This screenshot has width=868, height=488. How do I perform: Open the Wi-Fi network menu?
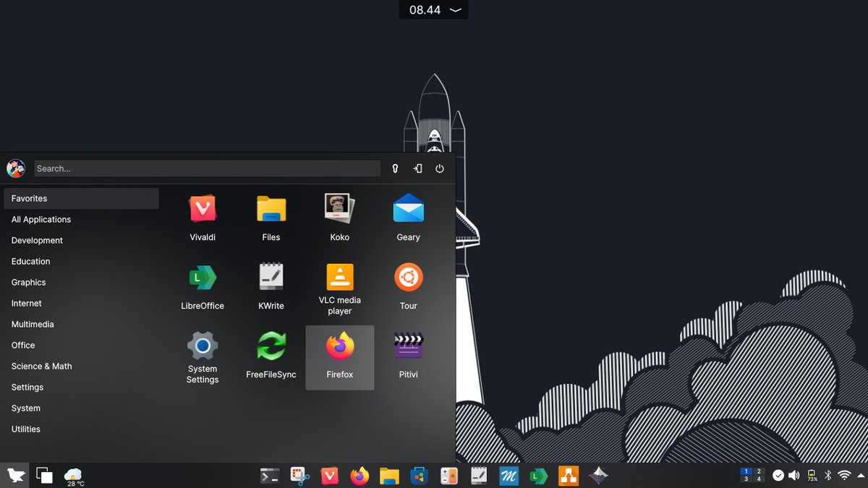point(844,475)
